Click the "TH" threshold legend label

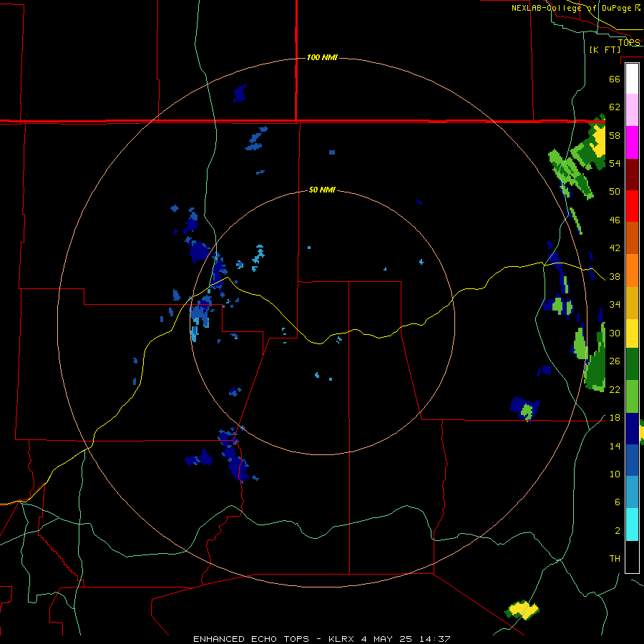click(x=615, y=559)
